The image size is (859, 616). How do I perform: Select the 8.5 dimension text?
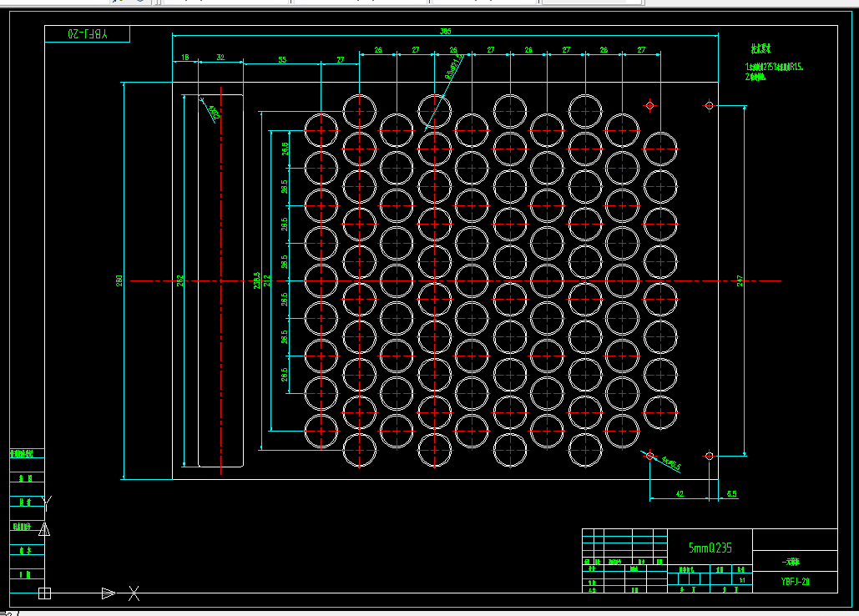[732, 494]
